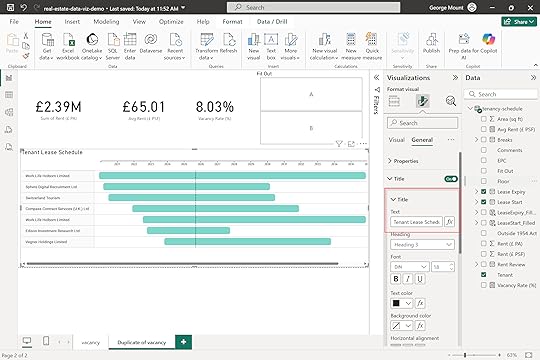The image size is (540, 360).
Task: Switch to the Insert ribbon tab
Action: click(x=72, y=21)
